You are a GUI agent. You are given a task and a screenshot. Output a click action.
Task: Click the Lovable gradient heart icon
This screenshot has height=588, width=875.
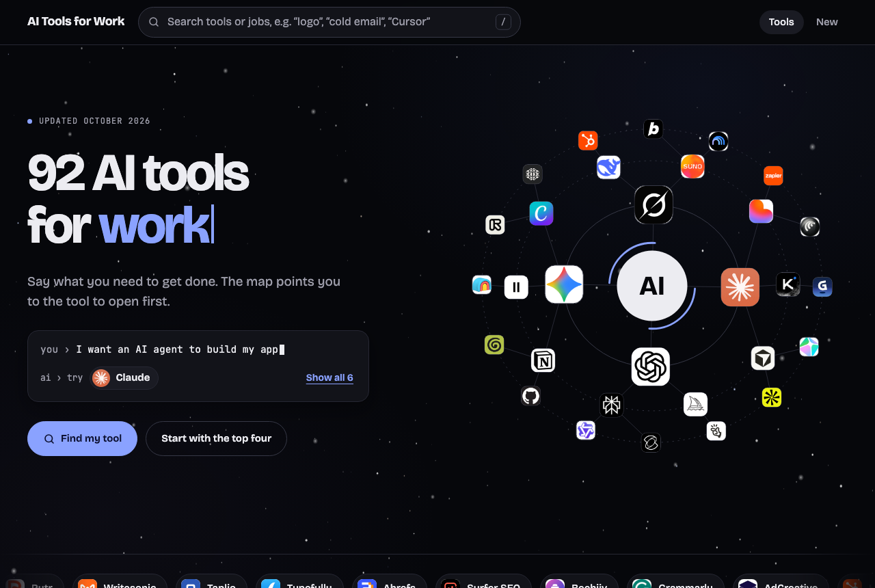(x=761, y=211)
